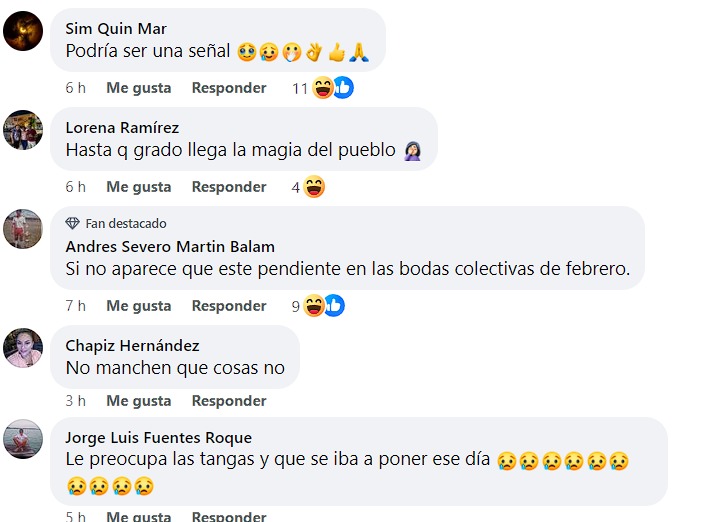The height and width of the screenshot is (522, 719).
Task: Open Lorena Ramírez's profile avatar
Action: 23,130
